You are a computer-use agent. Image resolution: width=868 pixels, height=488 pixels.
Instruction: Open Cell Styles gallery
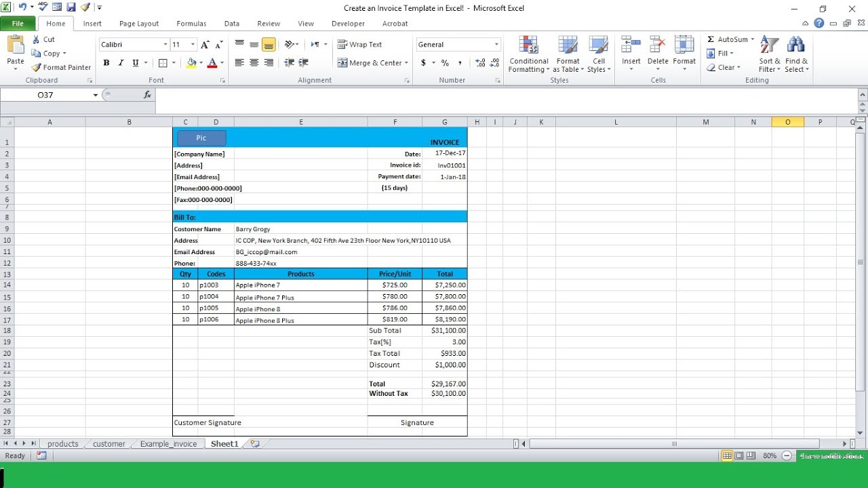click(598, 54)
